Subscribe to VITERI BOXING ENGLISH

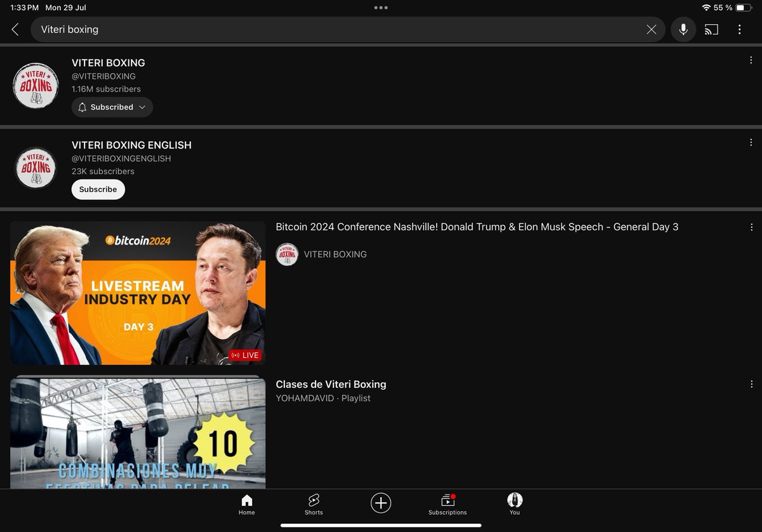[98, 189]
